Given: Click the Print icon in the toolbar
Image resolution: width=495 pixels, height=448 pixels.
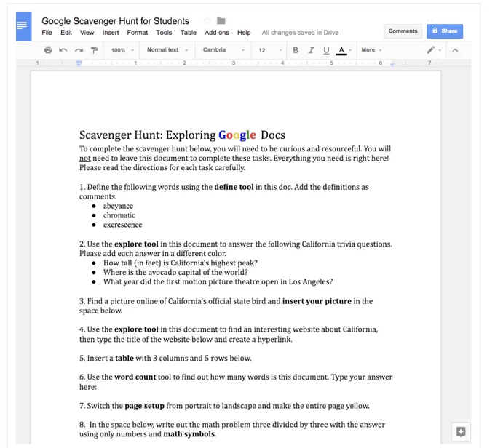Looking at the screenshot, I should pyautogui.click(x=48, y=50).
